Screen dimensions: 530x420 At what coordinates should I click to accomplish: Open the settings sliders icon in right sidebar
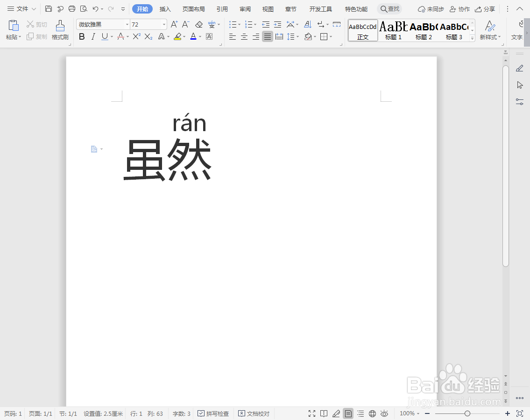pos(520,101)
